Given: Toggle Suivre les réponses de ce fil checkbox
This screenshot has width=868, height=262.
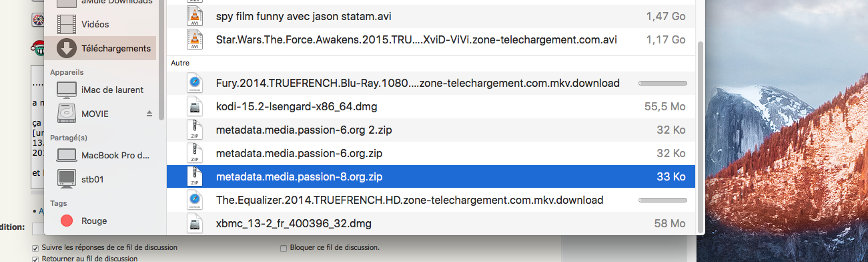Looking at the screenshot, I should pyautogui.click(x=35, y=247).
